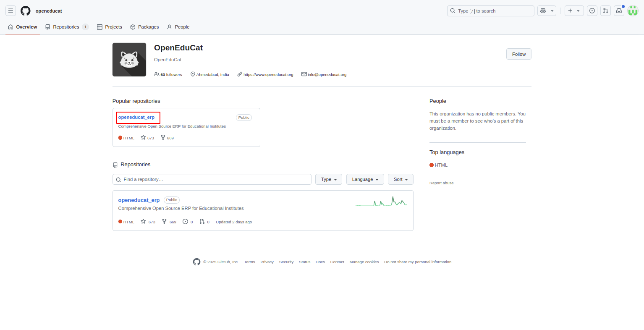Open the 63 followers link
Viewport: 644px width, 330px height.
tap(168, 74)
